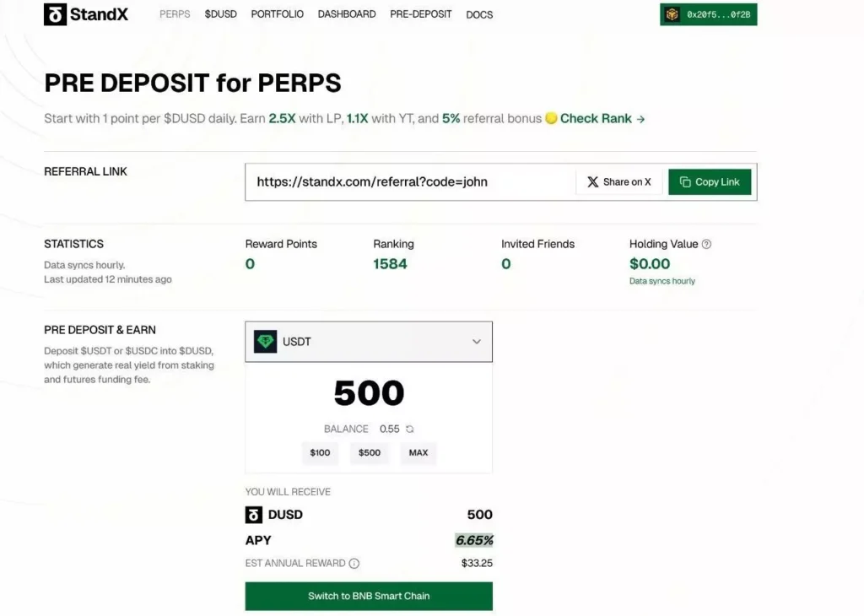Select the $100 preset amount
This screenshot has width=864, height=616.
[x=320, y=453]
